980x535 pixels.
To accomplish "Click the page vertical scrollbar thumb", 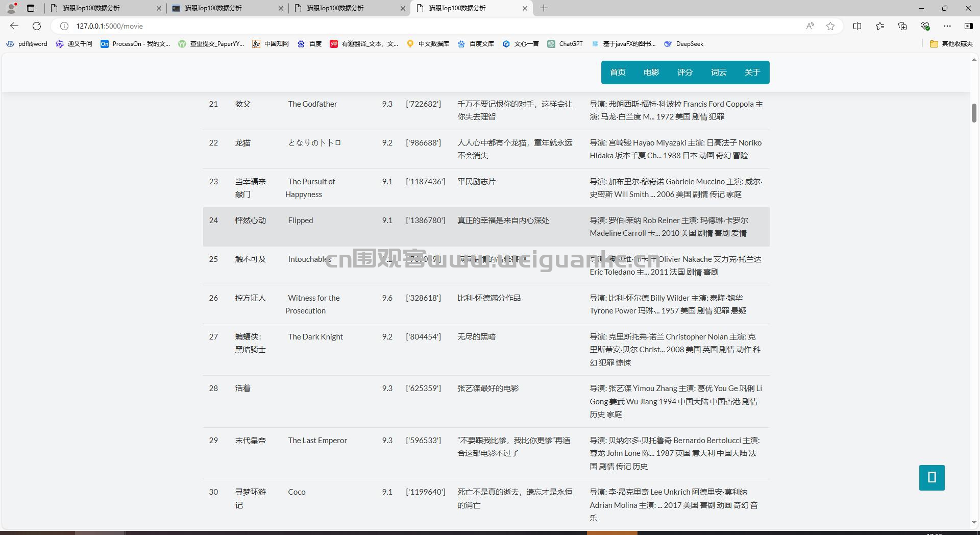I will point(974,113).
